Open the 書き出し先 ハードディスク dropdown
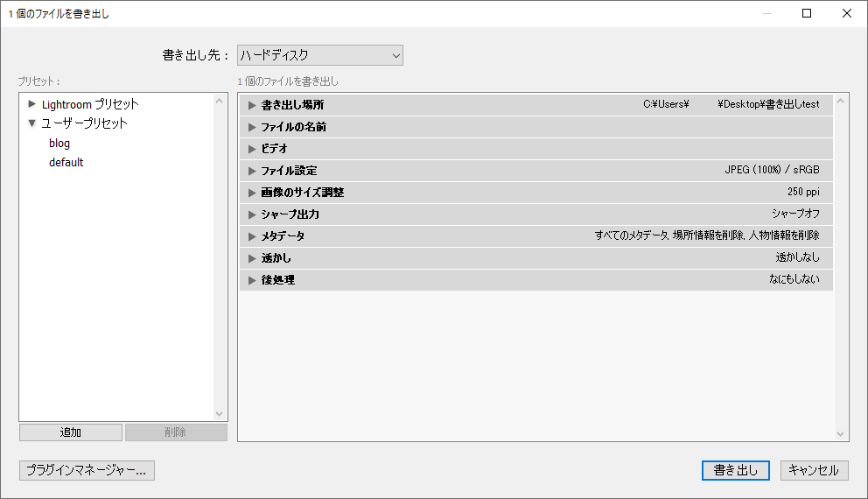The width and height of the screenshot is (868, 499). coord(320,55)
